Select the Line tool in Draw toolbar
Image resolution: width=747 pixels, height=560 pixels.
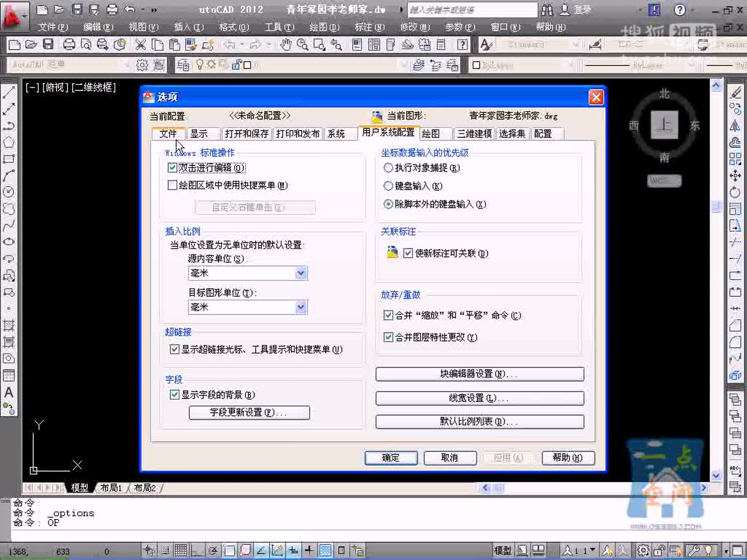9,93
